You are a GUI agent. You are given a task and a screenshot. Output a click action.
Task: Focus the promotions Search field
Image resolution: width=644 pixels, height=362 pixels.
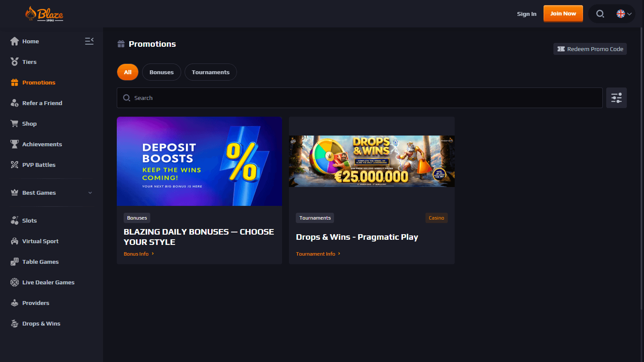pos(360,98)
